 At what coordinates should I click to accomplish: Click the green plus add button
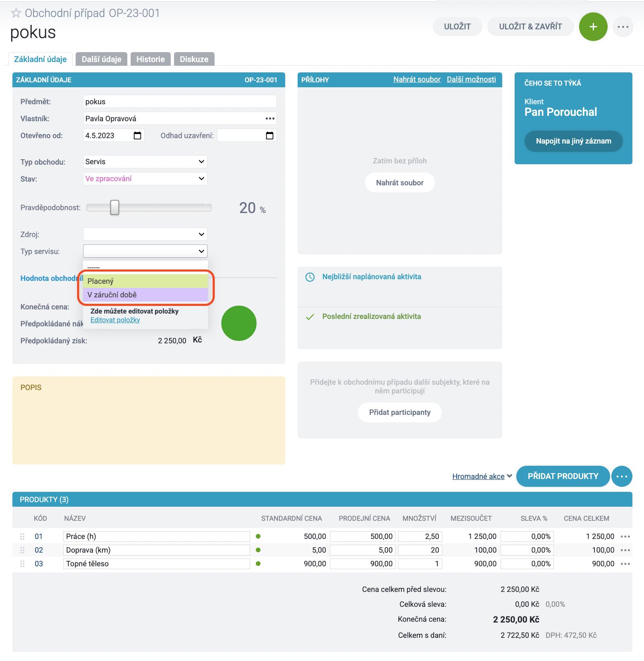pyautogui.click(x=593, y=27)
